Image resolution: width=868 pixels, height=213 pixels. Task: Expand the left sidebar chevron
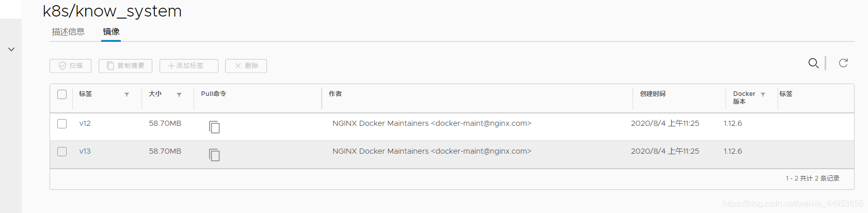click(11, 50)
